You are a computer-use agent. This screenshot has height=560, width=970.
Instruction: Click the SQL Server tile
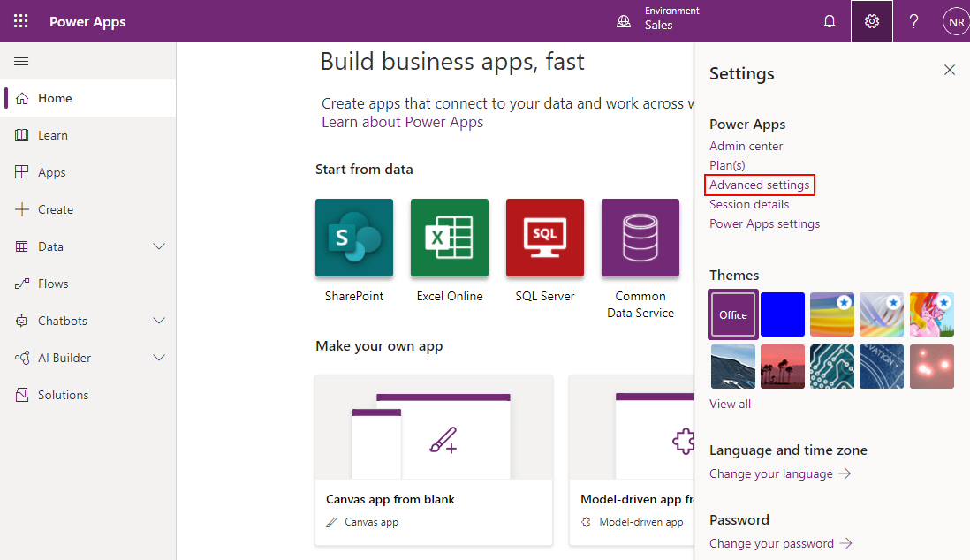(x=545, y=238)
